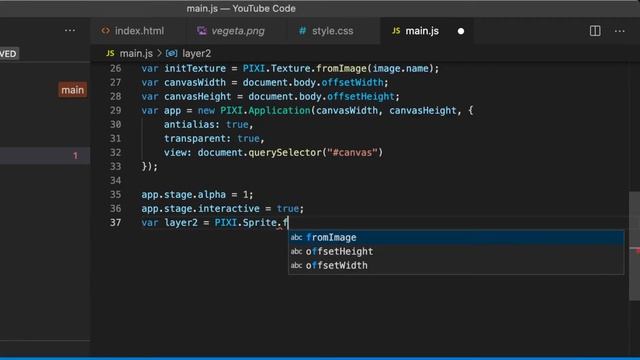Click layer2 symbol in the breadcrumb
The height and width of the screenshot is (360, 640).
(x=196, y=53)
